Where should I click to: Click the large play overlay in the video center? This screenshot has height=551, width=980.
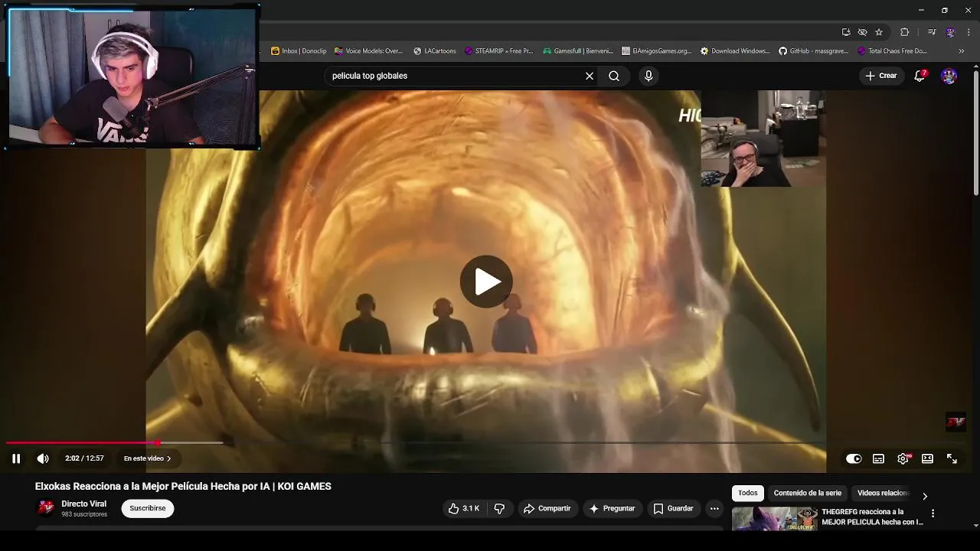coord(486,282)
